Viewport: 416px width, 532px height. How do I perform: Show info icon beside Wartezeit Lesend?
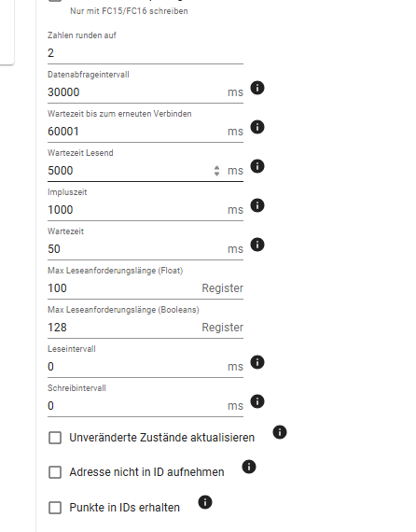[257, 166]
